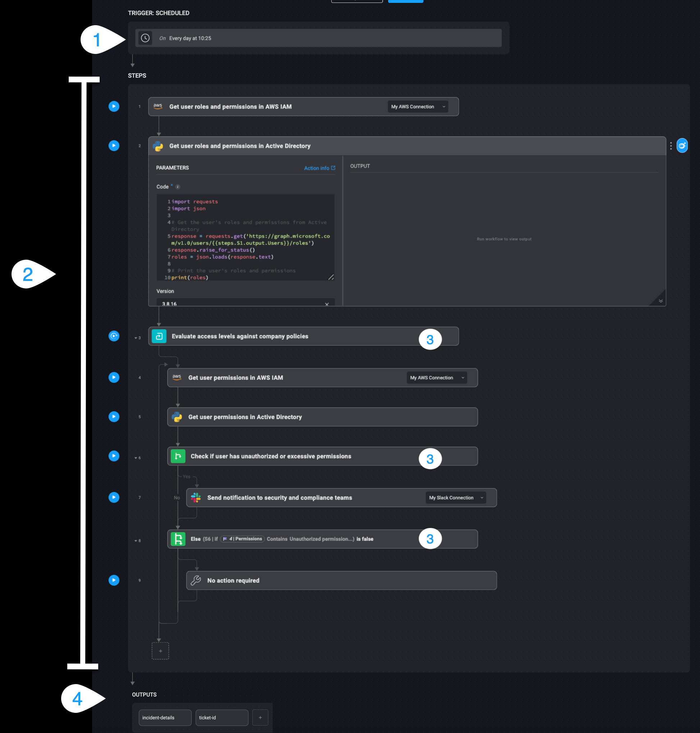Open the Action info link
The height and width of the screenshot is (733, 700).
(319, 168)
